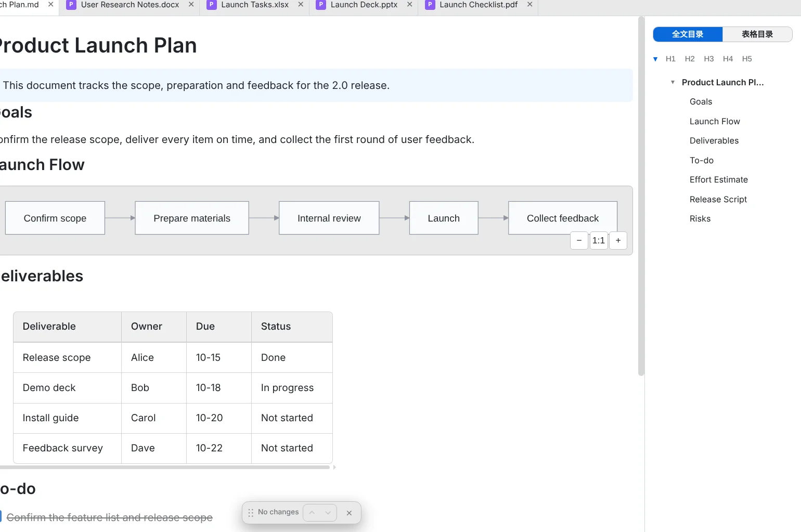Screen dimensions: 801x532
Task: Switch to 表格目录 outline mode
Action: pyautogui.click(x=757, y=34)
